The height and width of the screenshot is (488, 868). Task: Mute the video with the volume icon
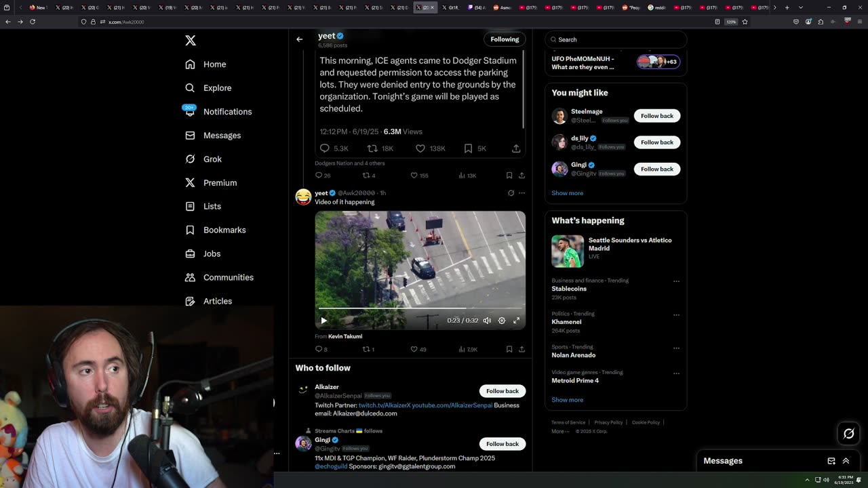click(x=487, y=321)
